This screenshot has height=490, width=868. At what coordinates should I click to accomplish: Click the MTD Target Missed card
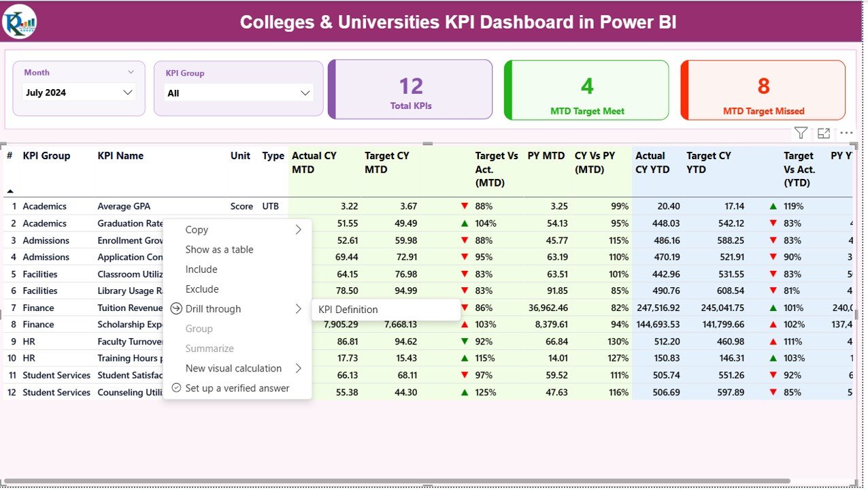pos(763,90)
